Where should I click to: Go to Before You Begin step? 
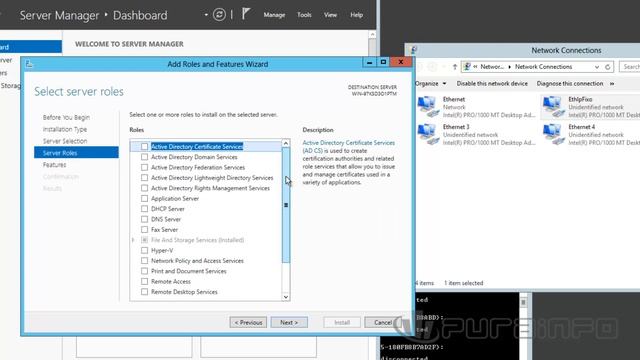(66, 117)
